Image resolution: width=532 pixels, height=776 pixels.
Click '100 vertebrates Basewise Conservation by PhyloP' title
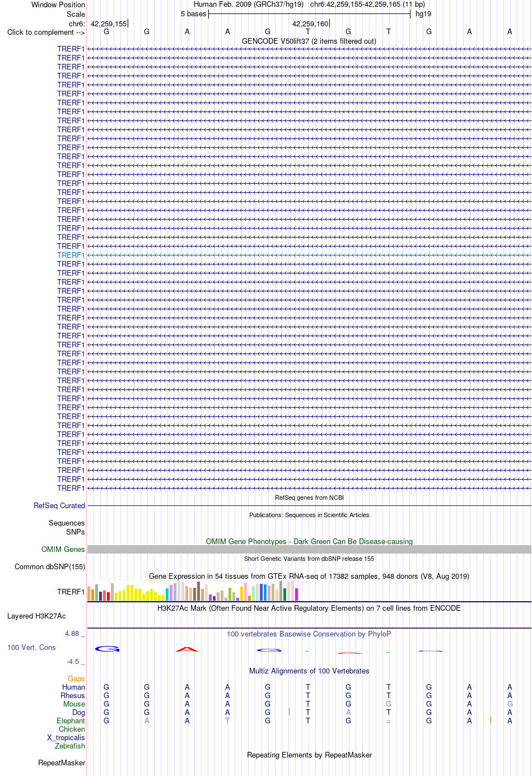[309, 634]
